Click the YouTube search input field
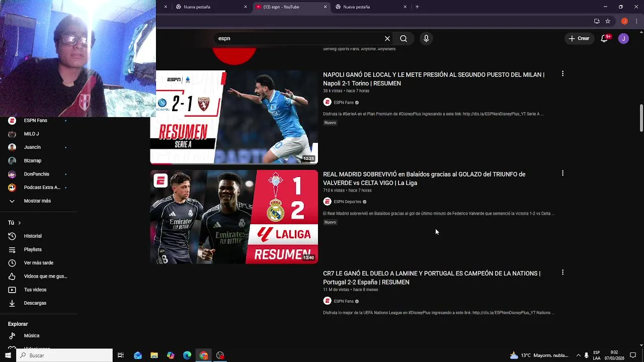644x362 pixels. (x=299, y=38)
